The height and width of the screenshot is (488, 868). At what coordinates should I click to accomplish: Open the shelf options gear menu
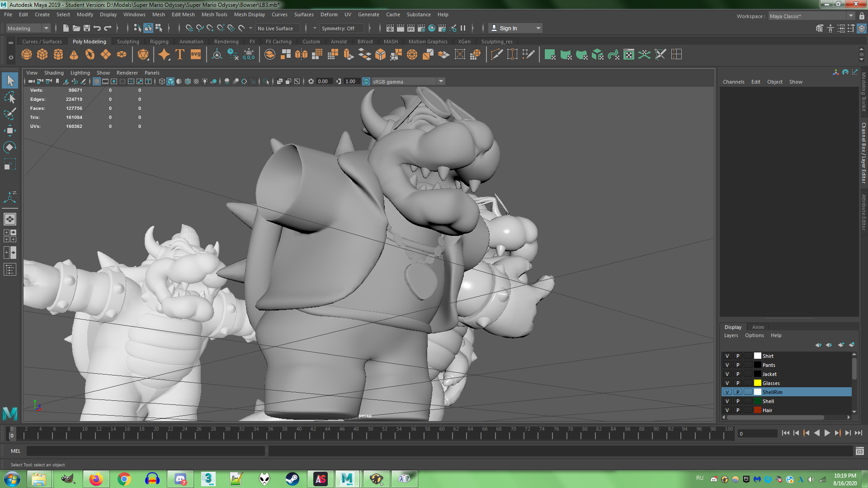point(11,57)
